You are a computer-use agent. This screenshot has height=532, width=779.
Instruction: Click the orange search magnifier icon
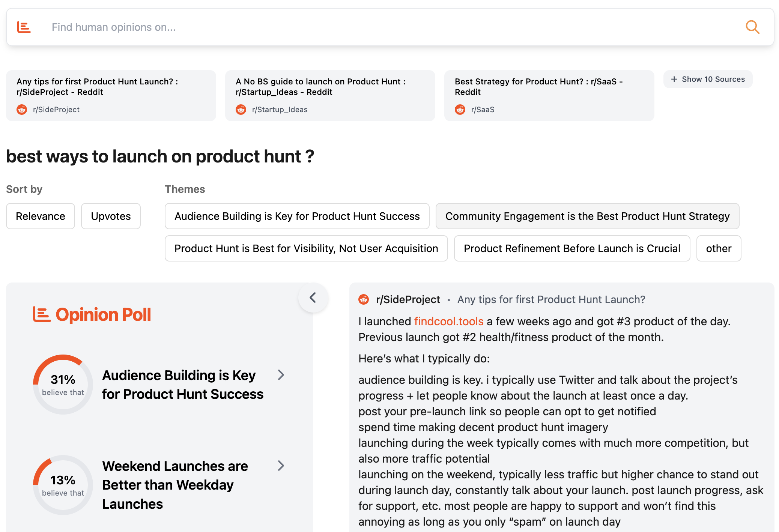click(752, 27)
